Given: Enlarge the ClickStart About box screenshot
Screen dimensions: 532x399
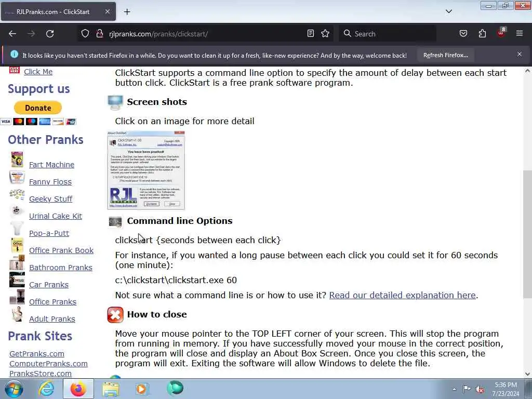Looking at the screenshot, I should [146, 170].
